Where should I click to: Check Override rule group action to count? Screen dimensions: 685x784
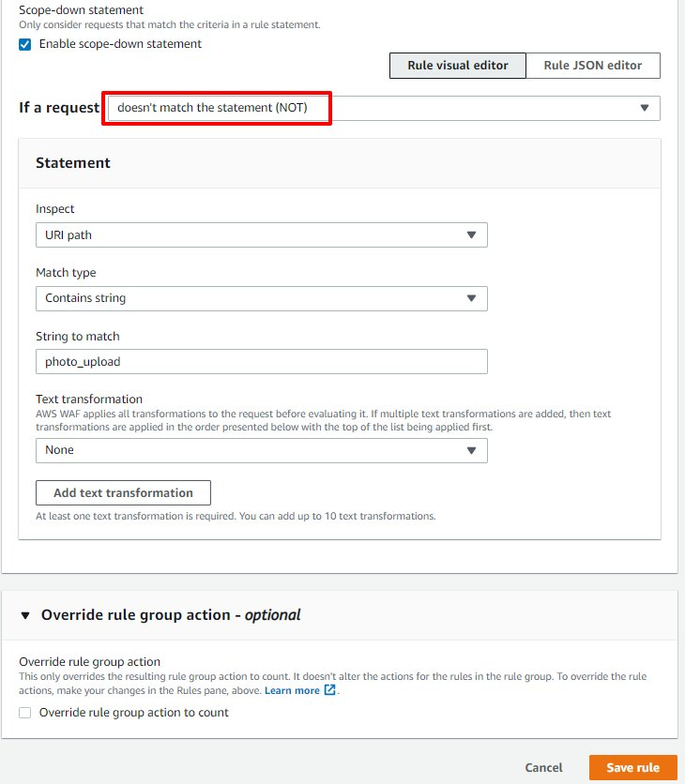tap(25, 713)
